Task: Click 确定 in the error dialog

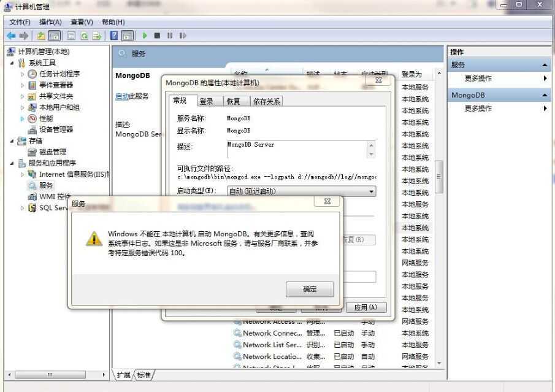Action: coord(310,290)
